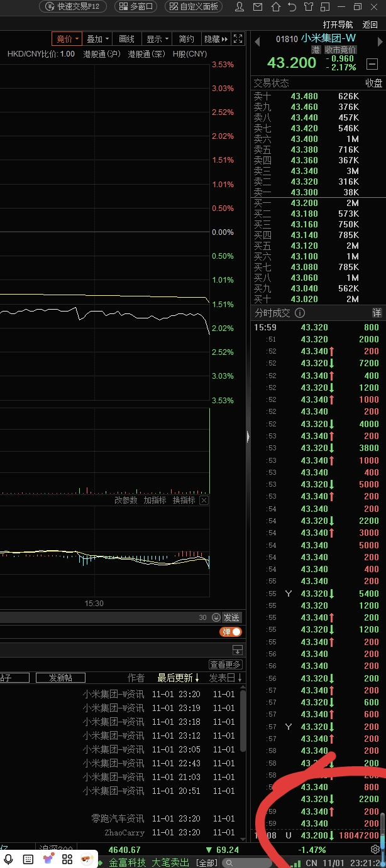Click 打开导航 open navigation link

[x=338, y=24]
